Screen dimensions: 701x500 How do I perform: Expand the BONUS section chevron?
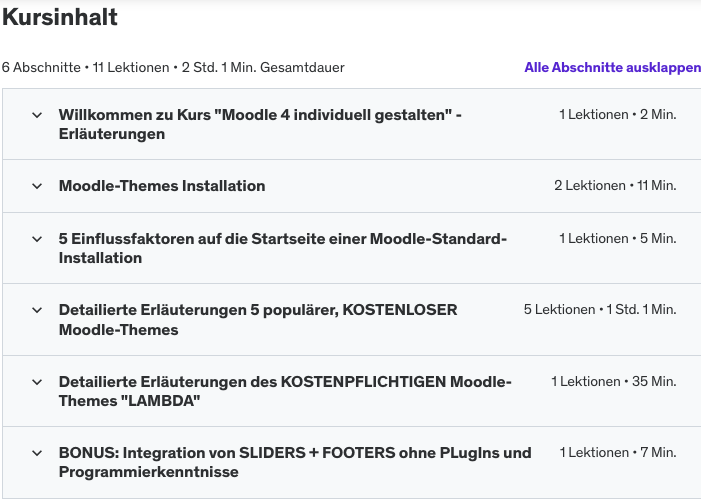(x=37, y=453)
